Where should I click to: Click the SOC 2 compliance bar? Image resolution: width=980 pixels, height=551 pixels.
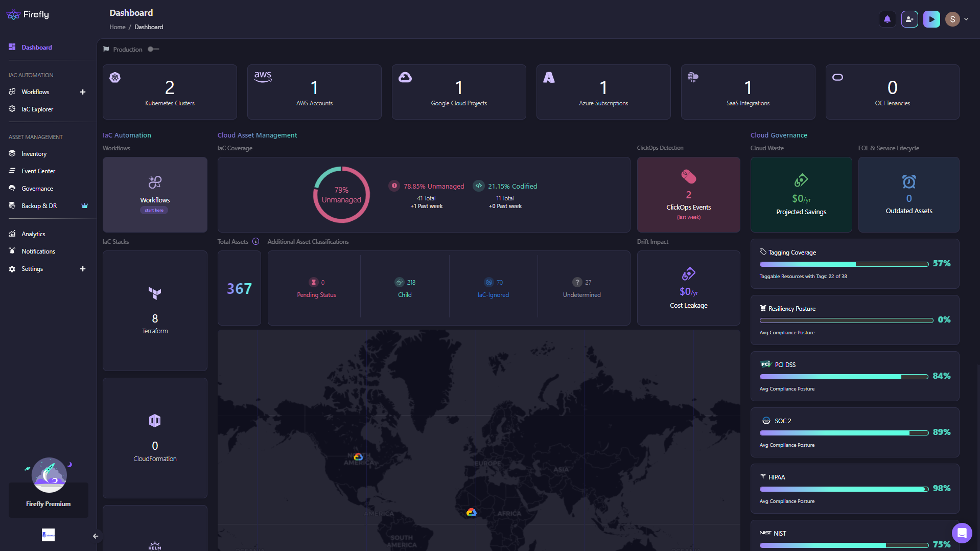[x=844, y=433]
